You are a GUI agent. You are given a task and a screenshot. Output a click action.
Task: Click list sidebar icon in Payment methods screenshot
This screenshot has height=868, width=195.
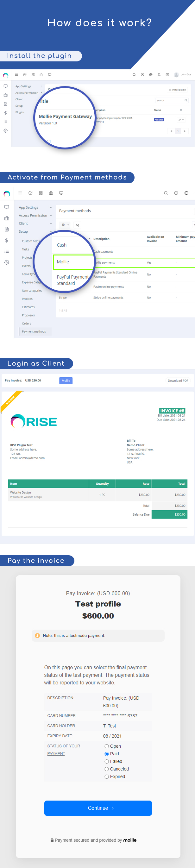pos(6,251)
